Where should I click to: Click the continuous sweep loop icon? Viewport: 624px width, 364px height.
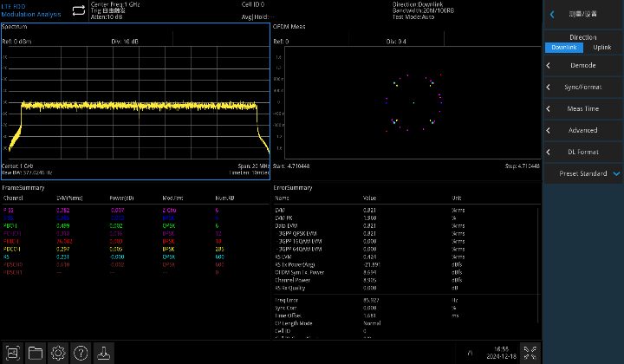click(79, 10)
